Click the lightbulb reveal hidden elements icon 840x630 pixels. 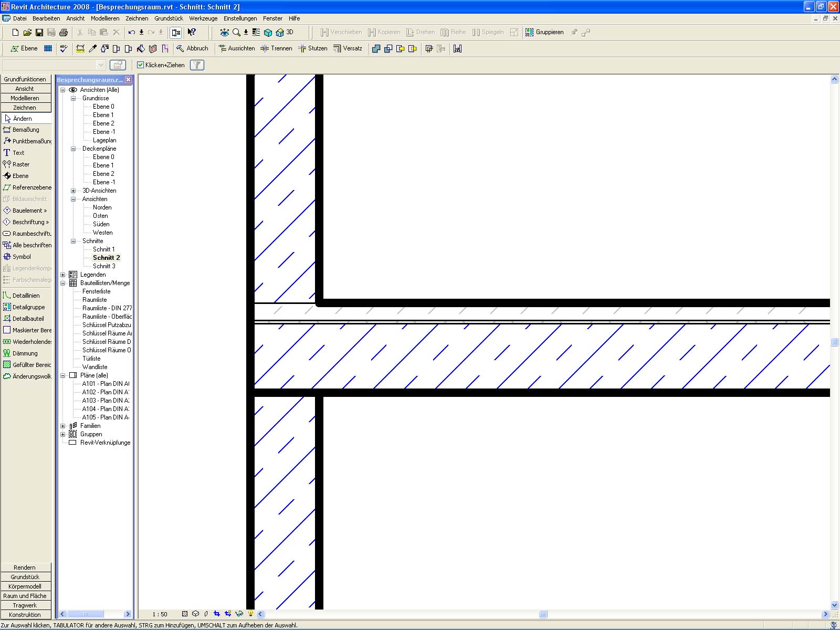251,613
